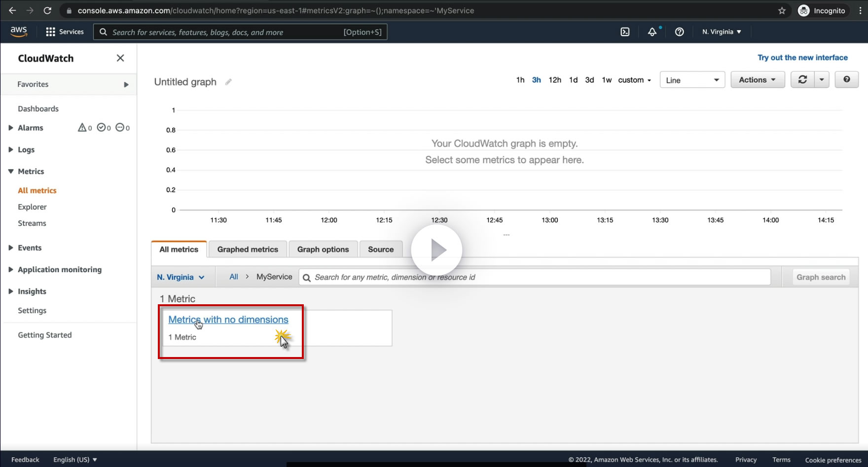Select All metrics in the sidebar
868x467 pixels.
37,190
